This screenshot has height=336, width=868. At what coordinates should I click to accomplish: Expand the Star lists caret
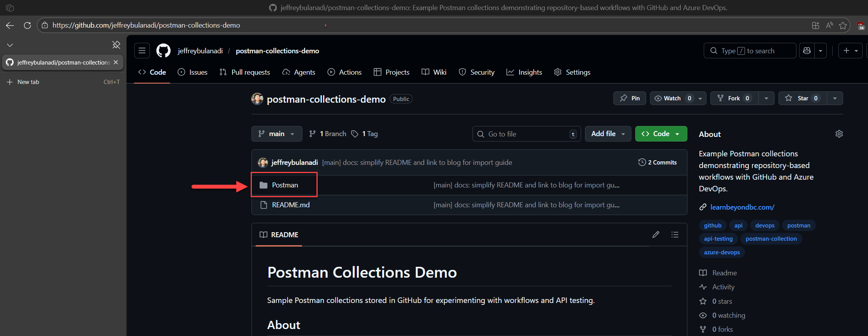835,98
